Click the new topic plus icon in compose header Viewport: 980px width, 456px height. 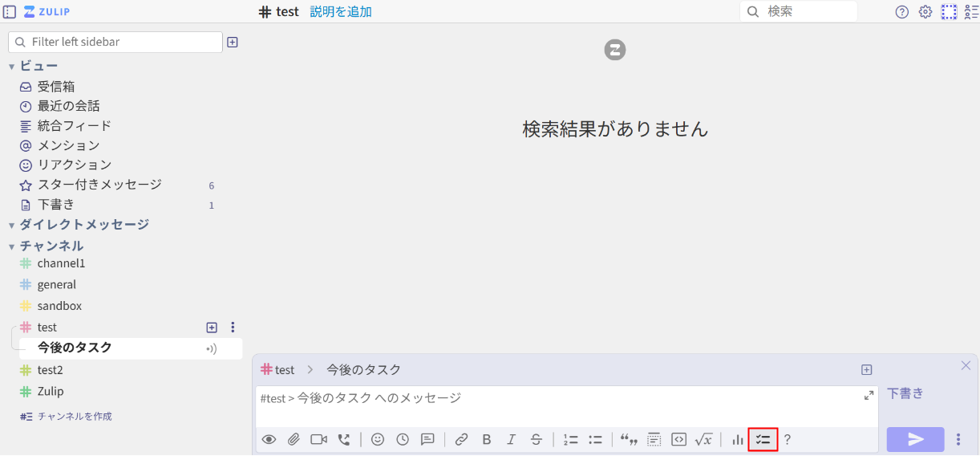coord(866,370)
